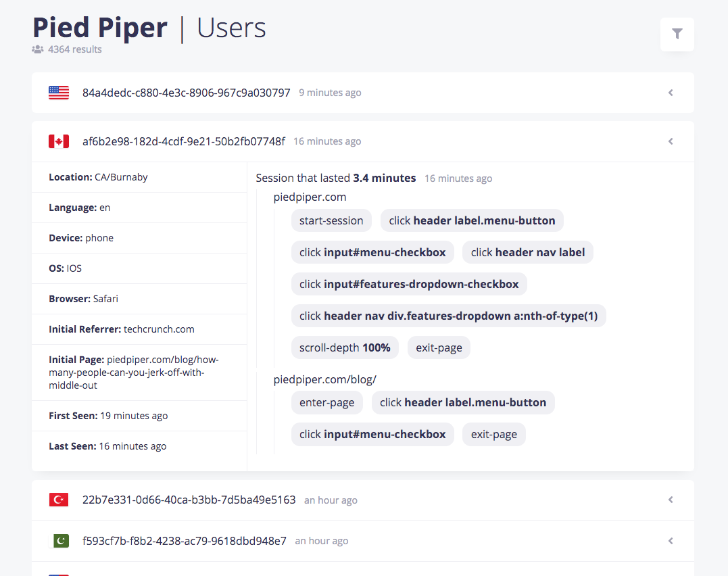Click the users group icon by results

[38, 49]
